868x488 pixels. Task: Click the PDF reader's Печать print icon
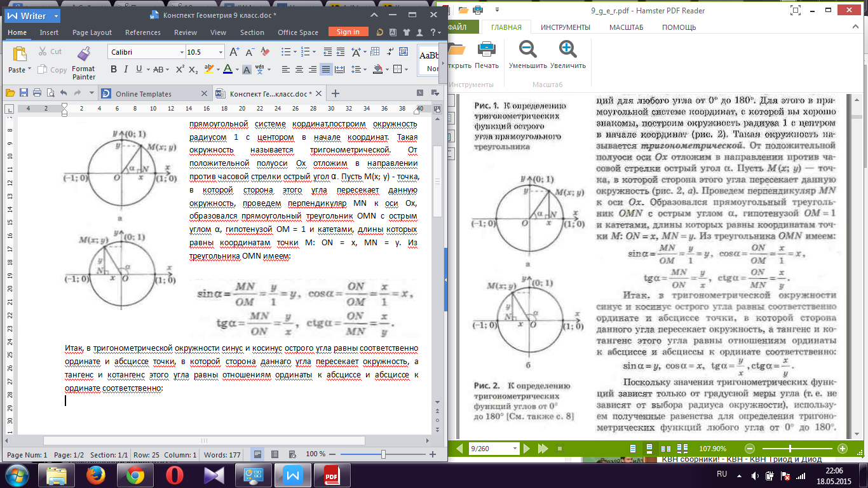pos(486,55)
